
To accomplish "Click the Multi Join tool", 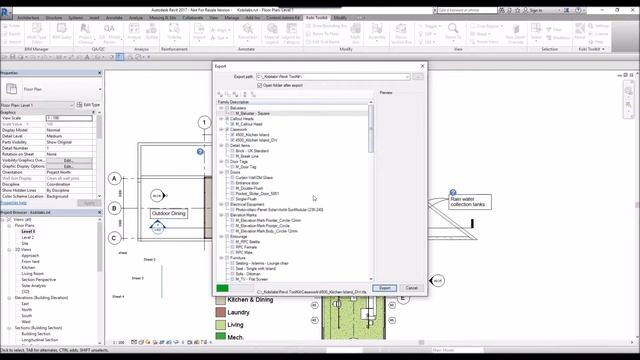I will (x=355, y=33).
